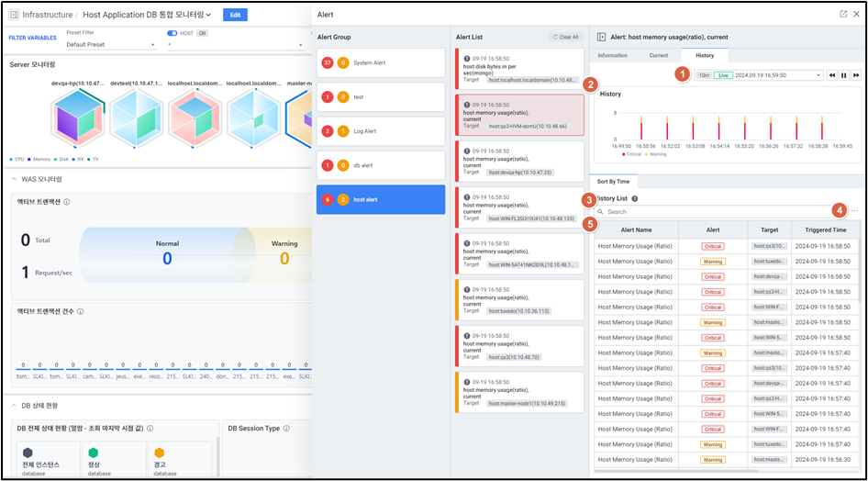Screen dimensions: 868x481
Task: Switch to the Information tab
Action: 612,56
